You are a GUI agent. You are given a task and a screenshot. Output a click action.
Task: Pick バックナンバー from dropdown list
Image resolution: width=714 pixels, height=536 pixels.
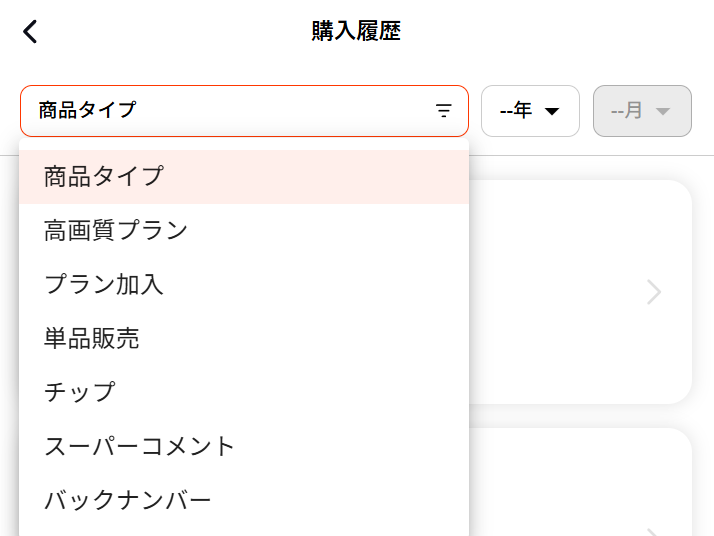coord(244,500)
